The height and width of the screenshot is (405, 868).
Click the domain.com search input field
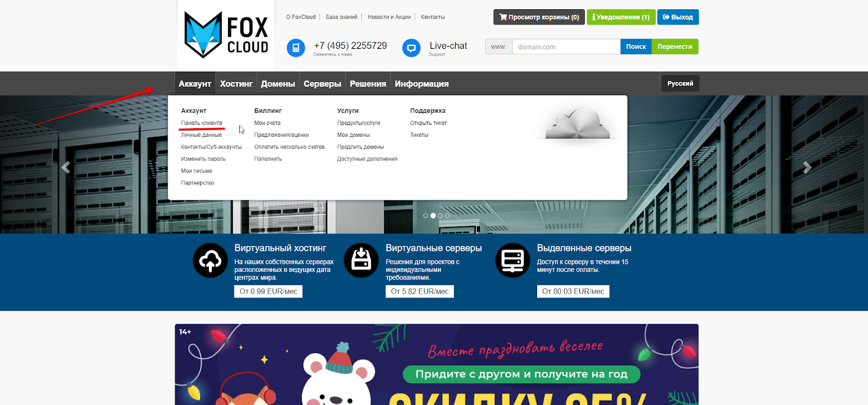pos(566,47)
